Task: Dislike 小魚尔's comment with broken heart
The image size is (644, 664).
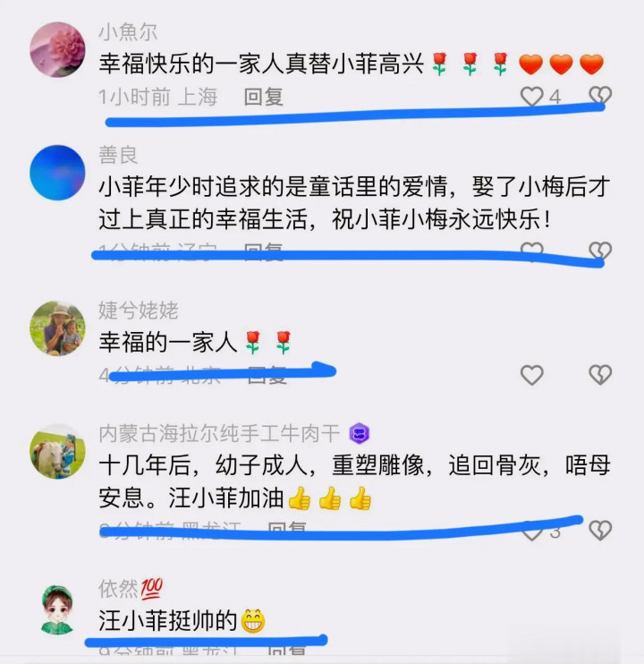Action: pos(600,95)
